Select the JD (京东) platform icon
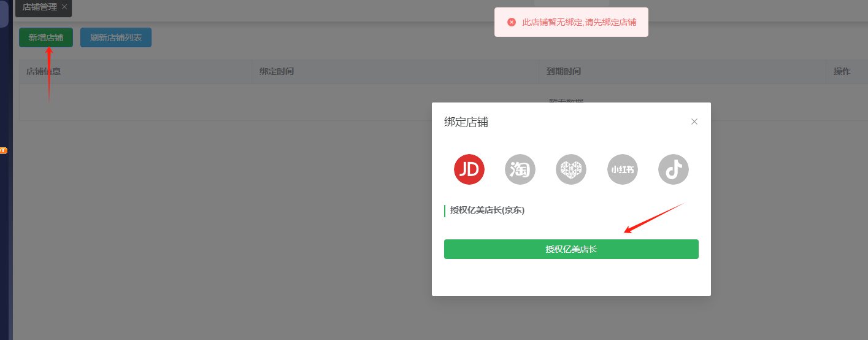868x340 pixels. (x=469, y=169)
